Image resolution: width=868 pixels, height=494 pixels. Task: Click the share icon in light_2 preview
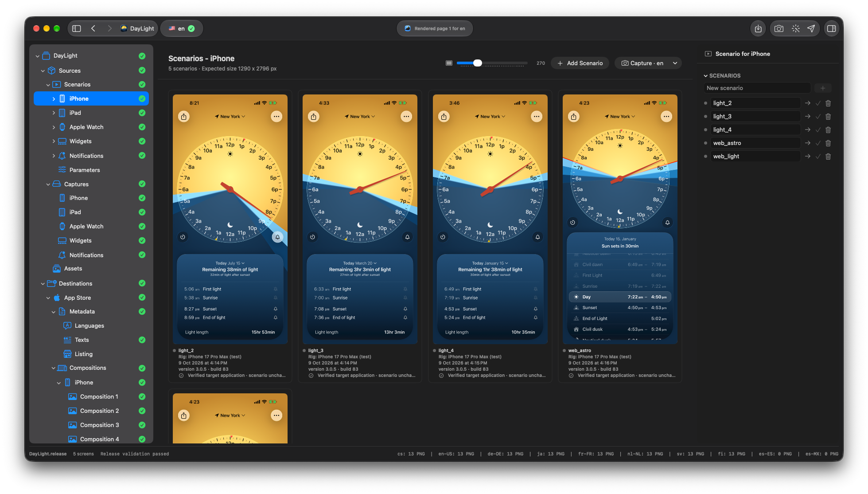coord(184,117)
